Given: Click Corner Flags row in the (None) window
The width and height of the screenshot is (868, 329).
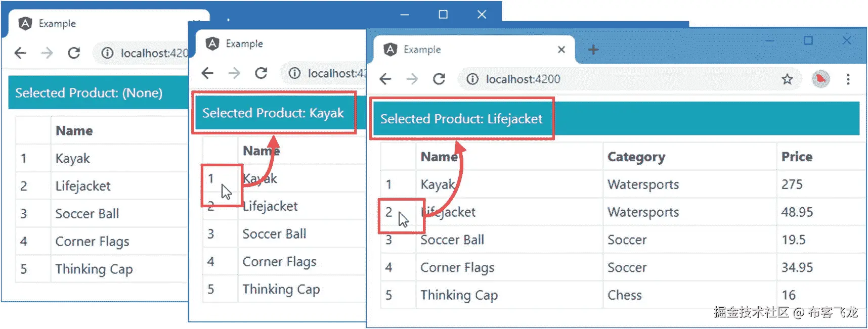Looking at the screenshot, I should [x=92, y=242].
